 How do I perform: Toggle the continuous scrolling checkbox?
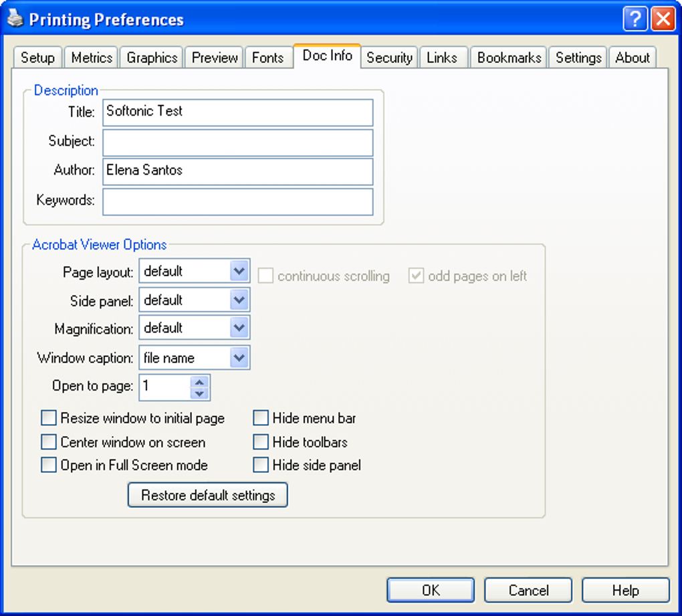pyautogui.click(x=265, y=276)
